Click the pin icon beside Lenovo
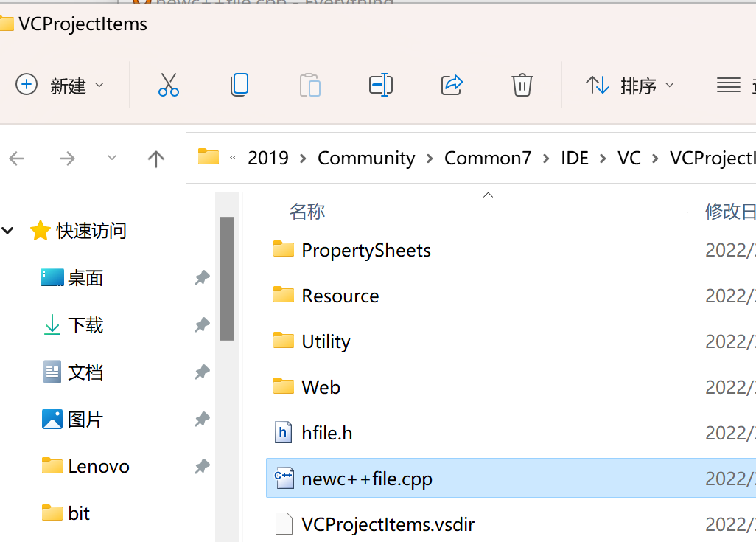The height and width of the screenshot is (542, 756). point(202,467)
